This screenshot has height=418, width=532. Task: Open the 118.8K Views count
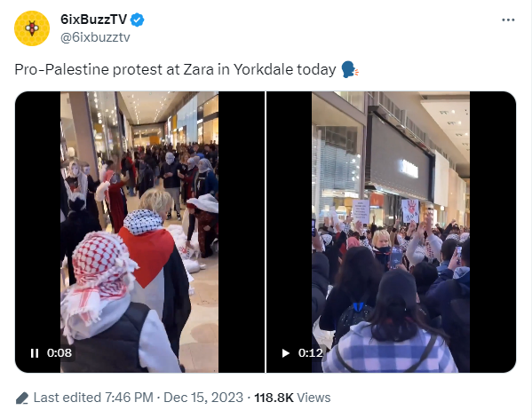point(292,398)
